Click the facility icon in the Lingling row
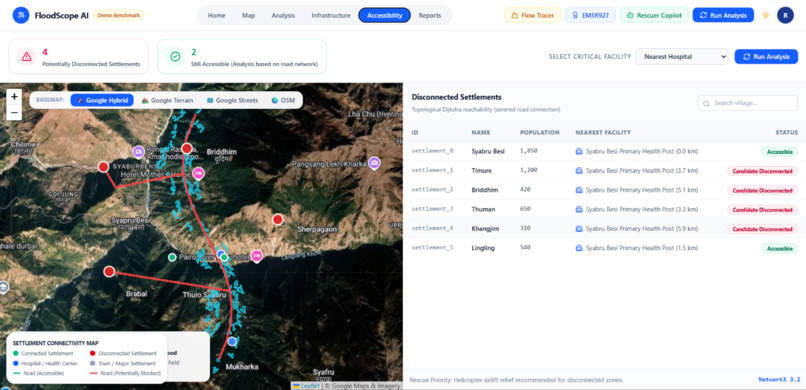This screenshot has height=390, width=806. pyautogui.click(x=579, y=248)
